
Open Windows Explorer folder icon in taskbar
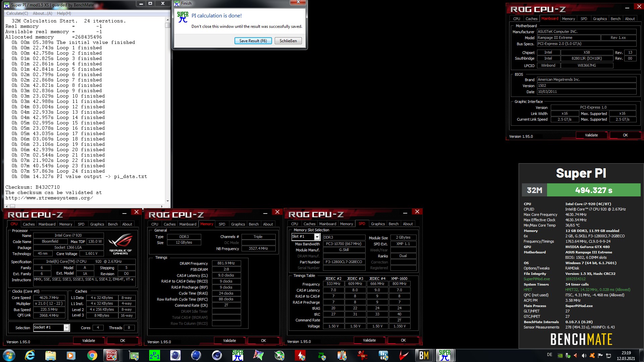51,355
